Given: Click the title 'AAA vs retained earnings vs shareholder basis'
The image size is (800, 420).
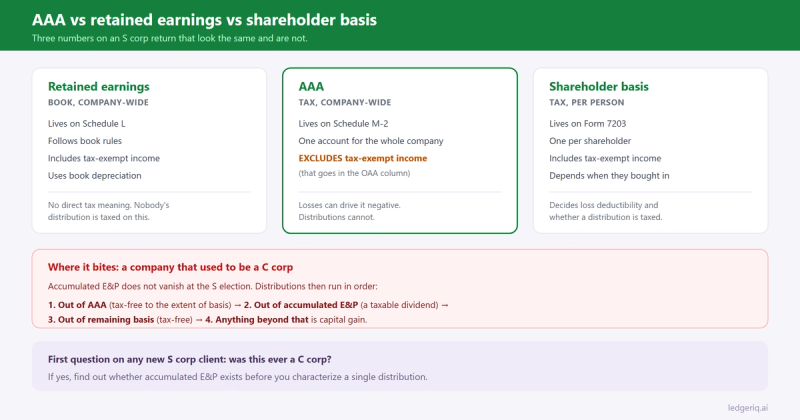Looking at the screenshot, I should tap(204, 19).
